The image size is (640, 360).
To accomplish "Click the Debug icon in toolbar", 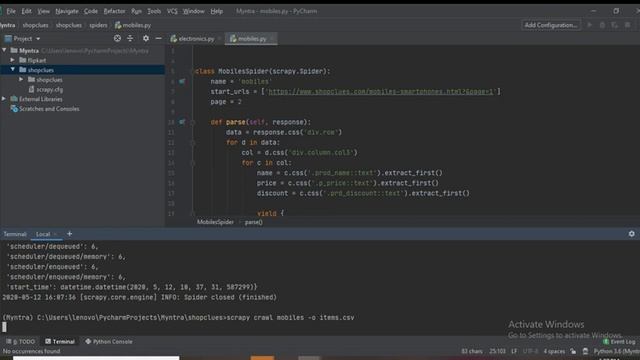I will pos(602,25).
